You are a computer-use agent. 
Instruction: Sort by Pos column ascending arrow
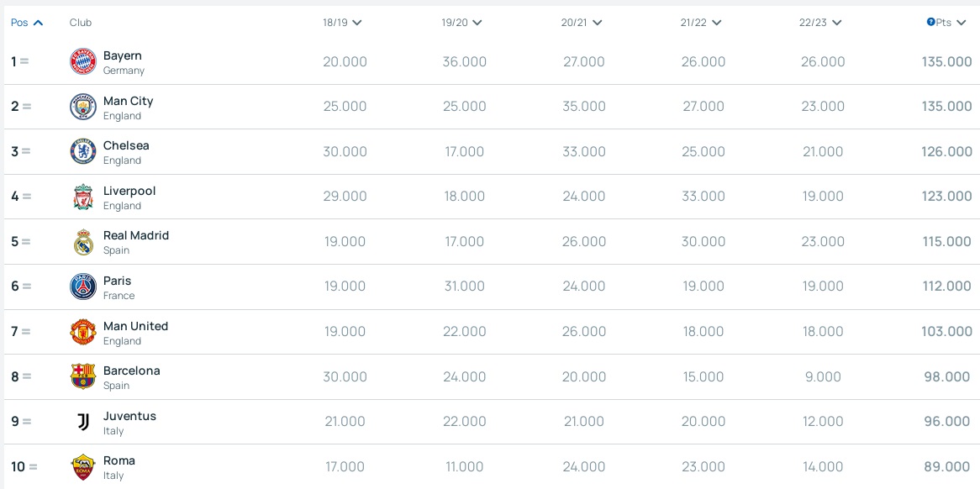(38, 23)
